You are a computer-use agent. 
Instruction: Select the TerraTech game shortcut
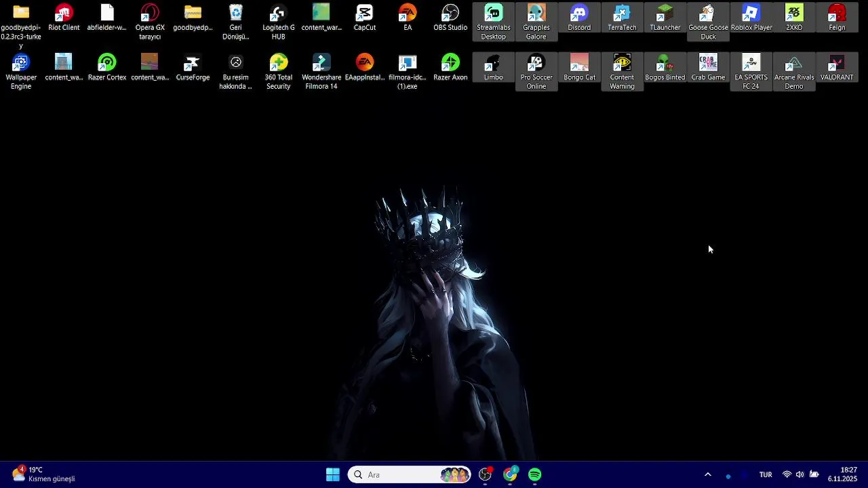[622, 18]
